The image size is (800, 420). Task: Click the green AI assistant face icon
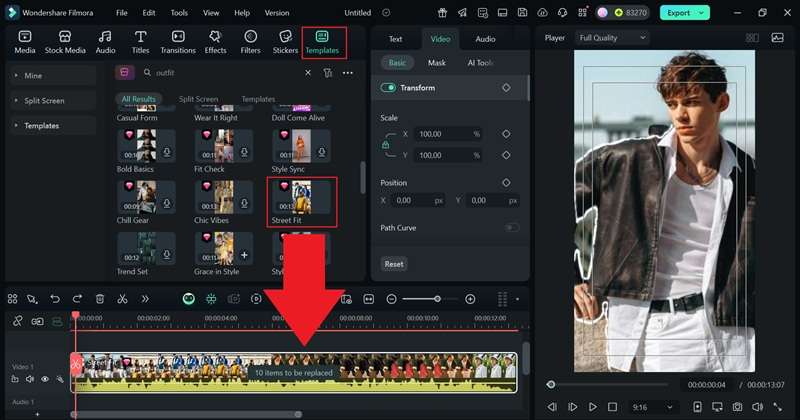point(189,299)
